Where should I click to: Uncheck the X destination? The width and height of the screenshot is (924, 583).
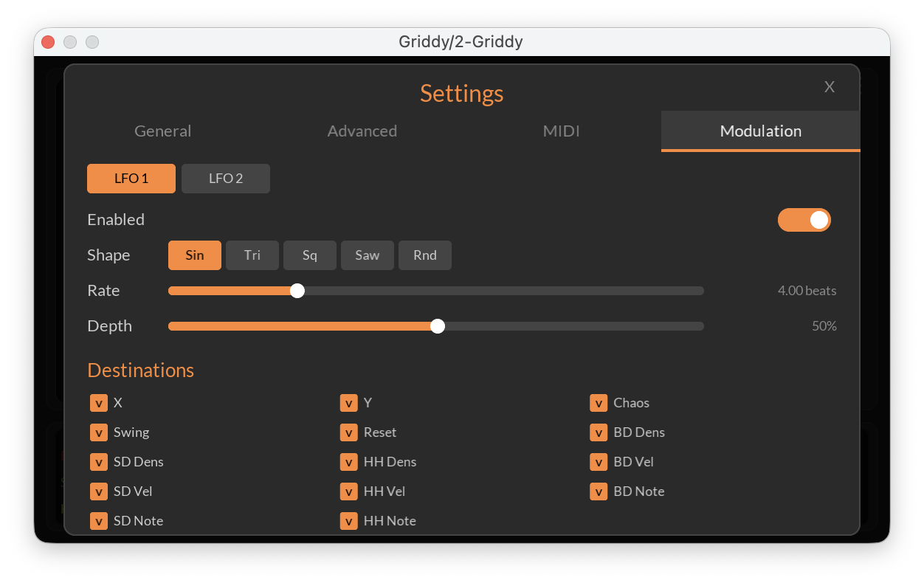(x=98, y=403)
